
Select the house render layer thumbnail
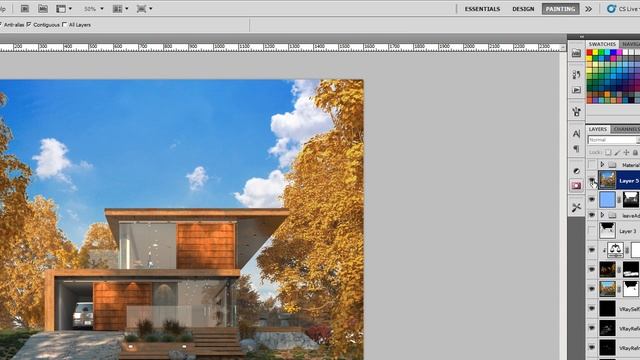(x=607, y=289)
